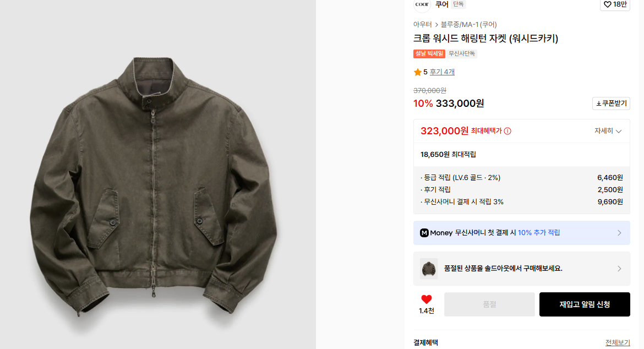The image size is (644, 349).
Task: Open the 후기 4개 reviews link
Action: click(x=442, y=72)
